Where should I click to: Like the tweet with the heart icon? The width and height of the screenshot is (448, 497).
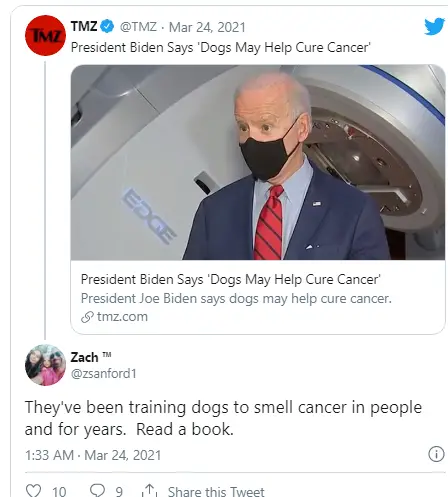coord(33,490)
